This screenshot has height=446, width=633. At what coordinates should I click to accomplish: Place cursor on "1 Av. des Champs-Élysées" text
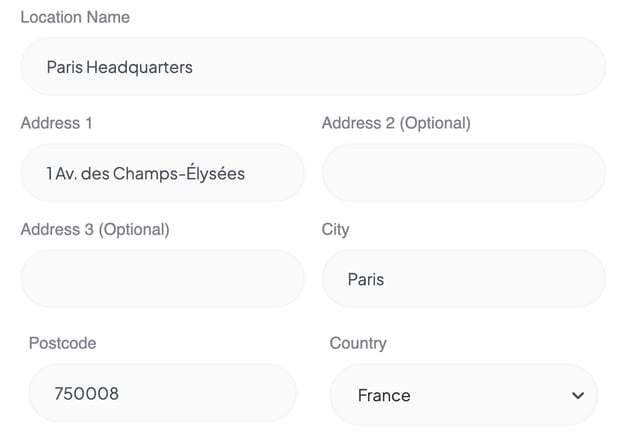[x=146, y=174]
